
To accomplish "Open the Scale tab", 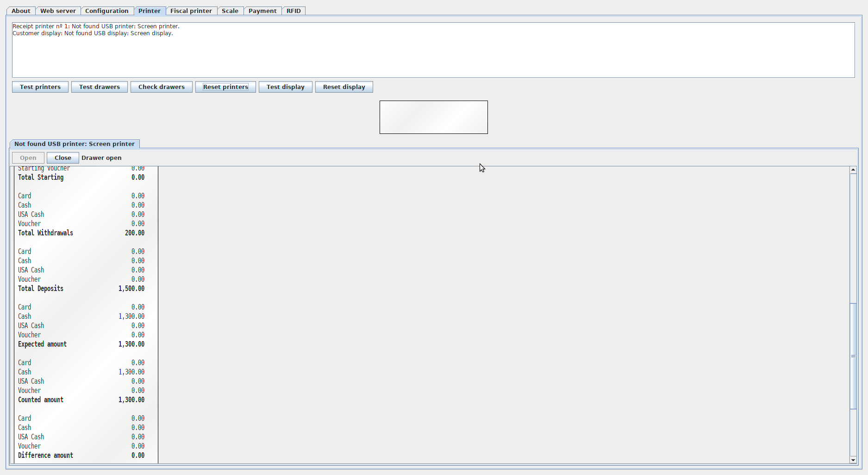I will click(230, 11).
